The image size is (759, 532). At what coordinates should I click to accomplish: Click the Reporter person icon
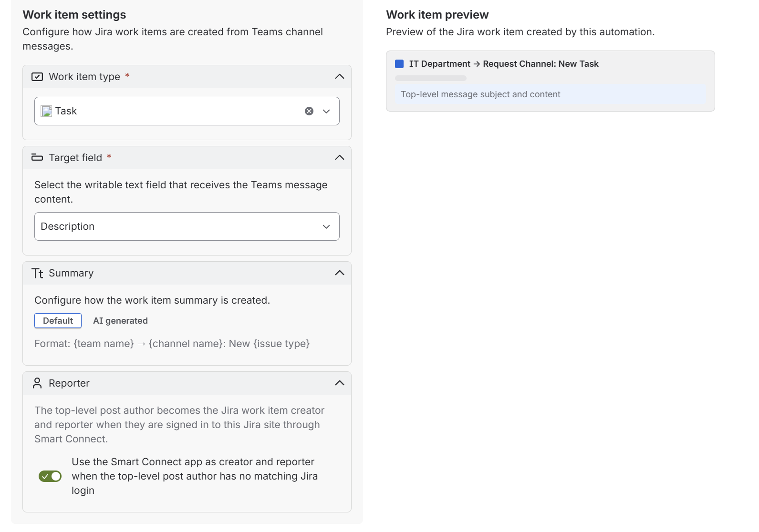point(37,383)
